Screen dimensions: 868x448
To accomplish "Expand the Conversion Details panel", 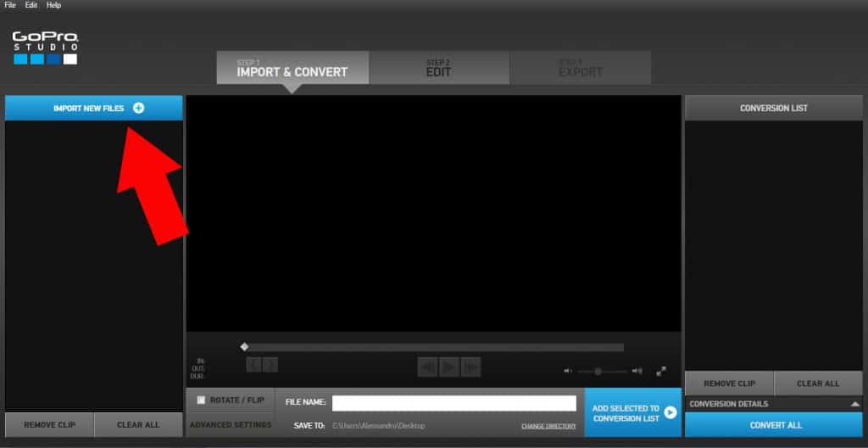I will pyautogui.click(x=854, y=405).
